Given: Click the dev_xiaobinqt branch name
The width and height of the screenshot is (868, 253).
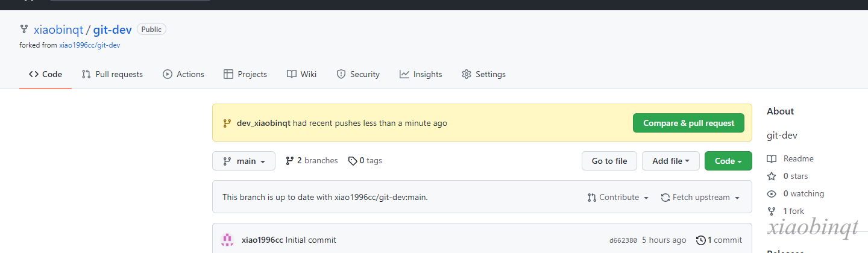Looking at the screenshot, I should pos(263,123).
